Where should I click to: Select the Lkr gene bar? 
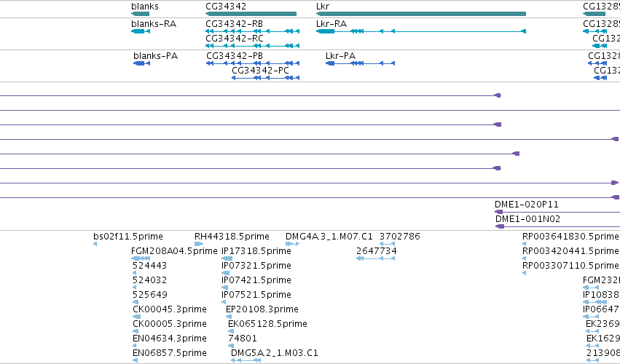coord(421,14)
